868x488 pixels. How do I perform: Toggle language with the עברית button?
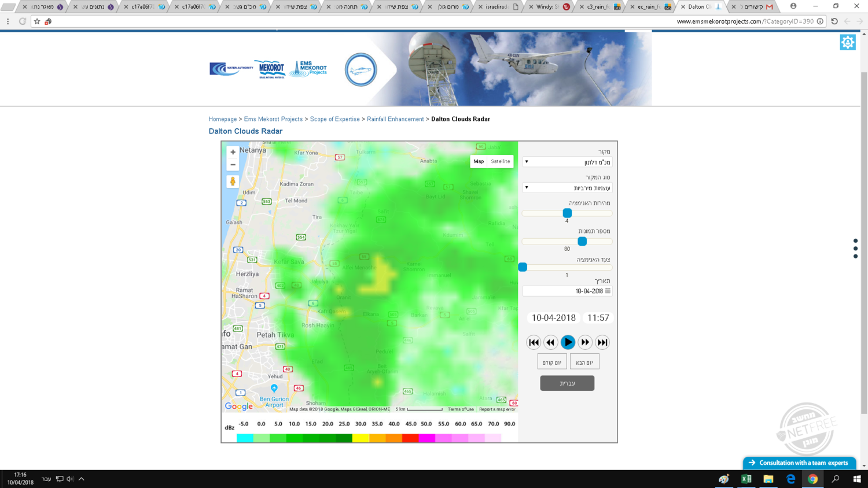coord(567,383)
